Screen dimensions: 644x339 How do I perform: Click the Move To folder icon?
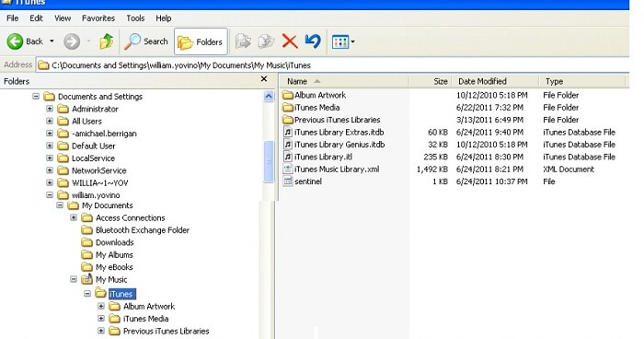[x=243, y=41]
